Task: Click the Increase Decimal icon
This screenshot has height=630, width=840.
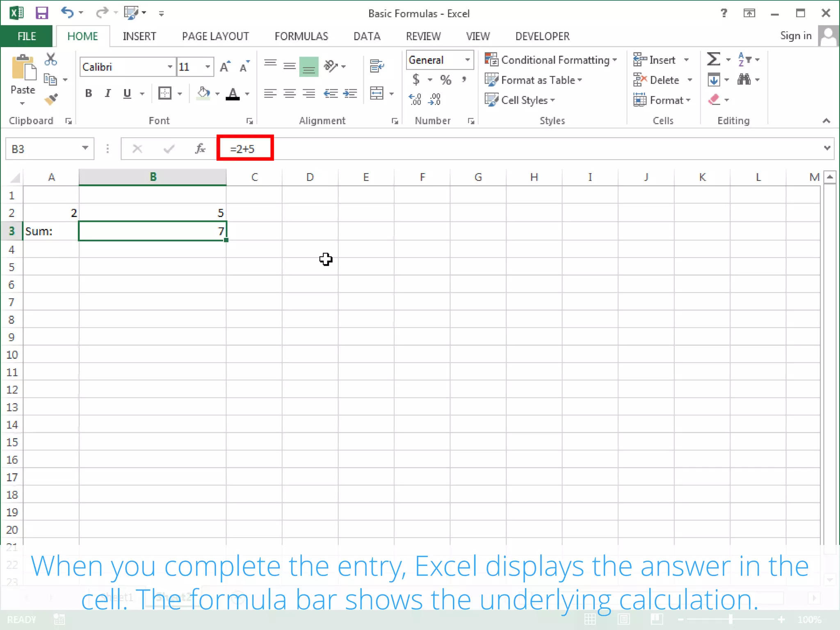Action: coord(415,99)
